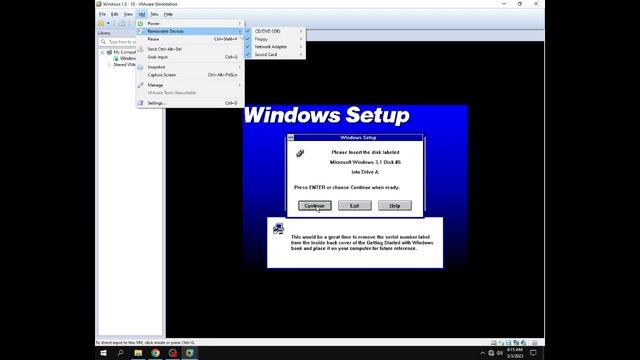This screenshot has height=360, width=640.
Task: Select Shared VMs in the Library tree
Action: [x=124, y=64]
